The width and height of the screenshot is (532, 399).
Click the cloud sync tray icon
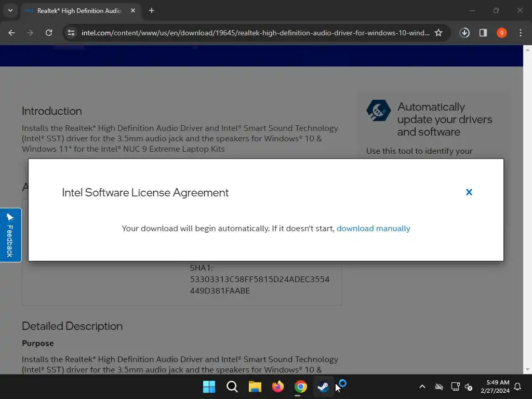(x=439, y=387)
